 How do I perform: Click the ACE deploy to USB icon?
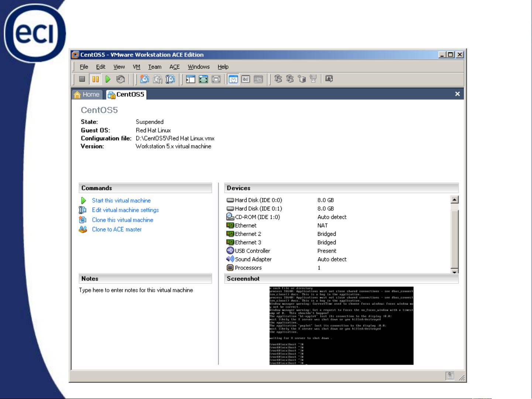coord(313,79)
